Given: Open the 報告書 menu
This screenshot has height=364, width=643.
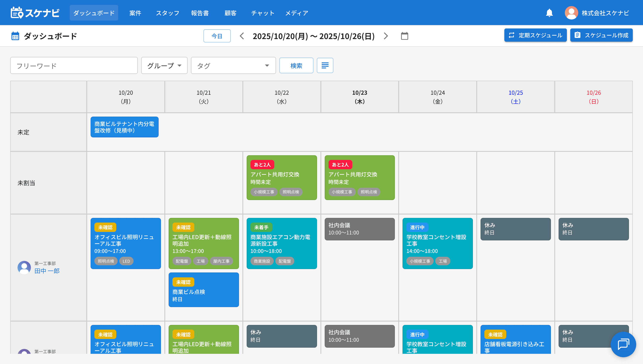Looking at the screenshot, I should pyautogui.click(x=200, y=13).
